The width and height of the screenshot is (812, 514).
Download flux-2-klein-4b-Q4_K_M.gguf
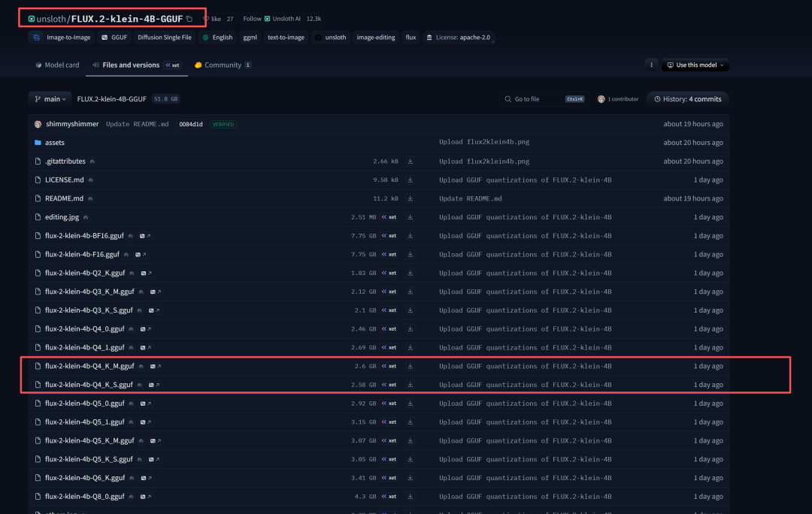pos(411,366)
